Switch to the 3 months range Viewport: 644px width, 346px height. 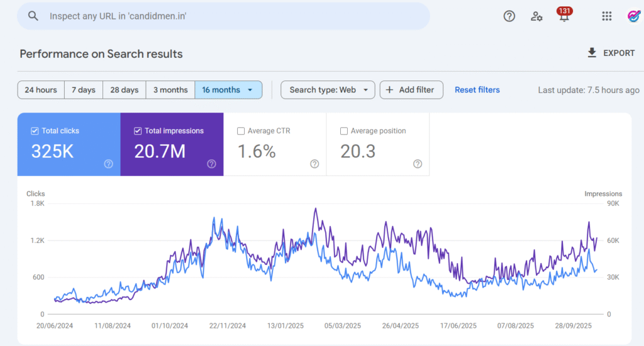pyautogui.click(x=170, y=90)
